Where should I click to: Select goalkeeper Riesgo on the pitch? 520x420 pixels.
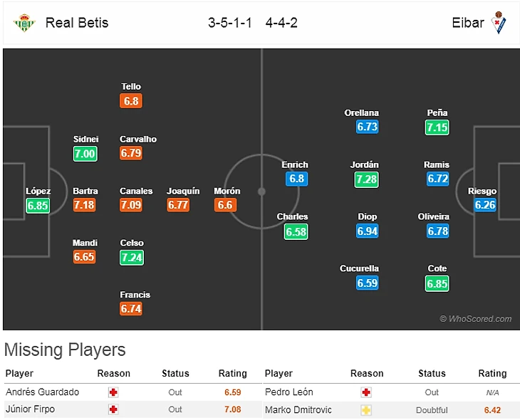click(482, 191)
